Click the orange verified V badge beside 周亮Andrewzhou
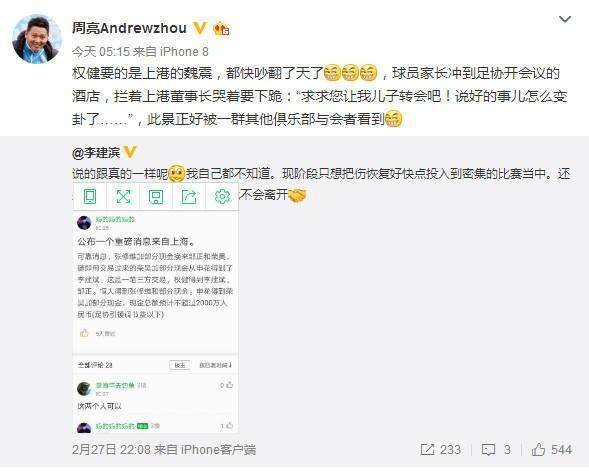The width and height of the screenshot is (589, 471). point(199,27)
